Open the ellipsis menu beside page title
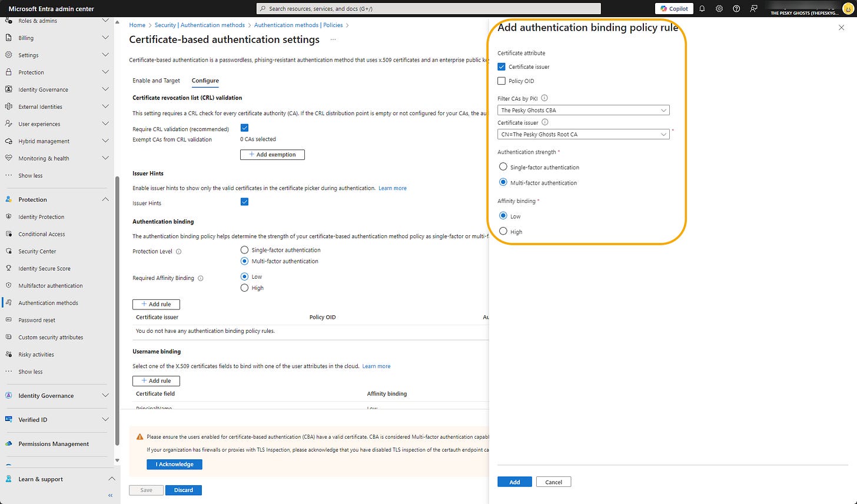The width and height of the screenshot is (857, 504). 333,39
